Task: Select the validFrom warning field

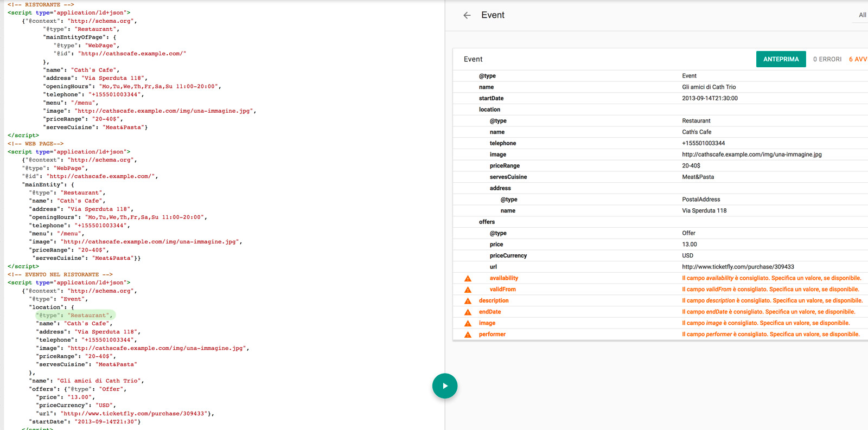Action: pyautogui.click(x=502, y=290)
